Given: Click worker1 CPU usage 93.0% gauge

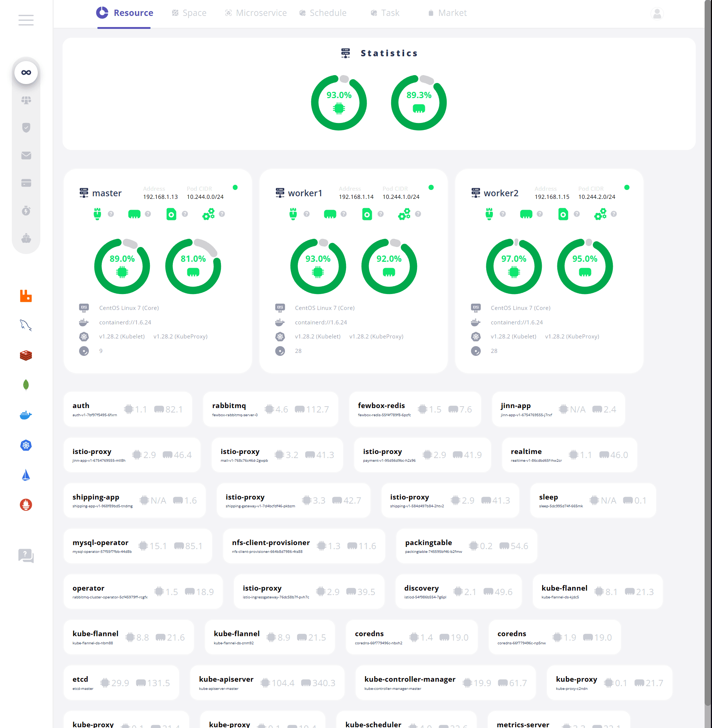Looking at the screenshot, I should 318,266.
